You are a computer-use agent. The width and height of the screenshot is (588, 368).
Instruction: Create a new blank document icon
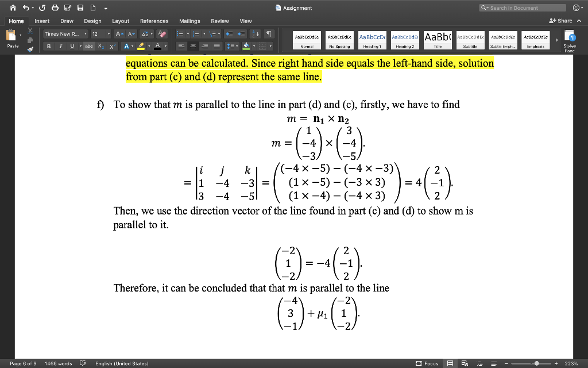pos(92,8)
